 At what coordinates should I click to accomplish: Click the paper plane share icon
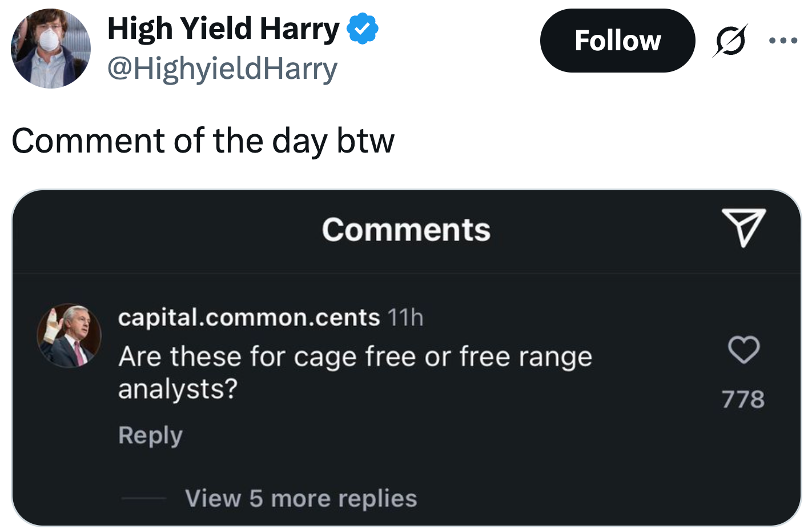coord(743,227)
